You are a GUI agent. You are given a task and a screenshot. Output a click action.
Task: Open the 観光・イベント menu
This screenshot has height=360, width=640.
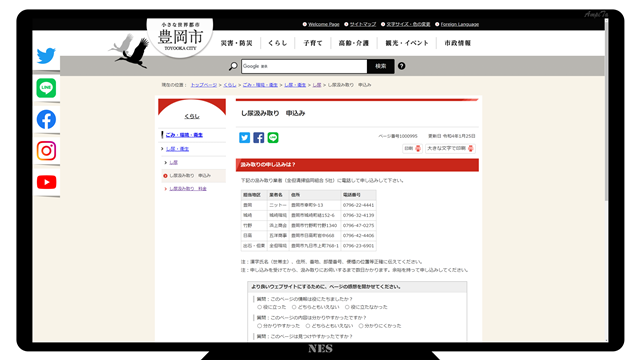[x=407, y=43]
